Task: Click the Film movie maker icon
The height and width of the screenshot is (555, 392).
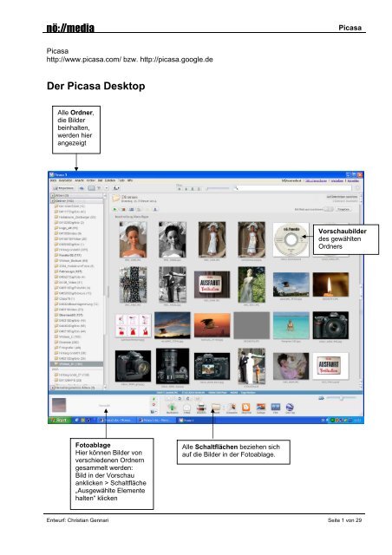Action: coord(276,407)
